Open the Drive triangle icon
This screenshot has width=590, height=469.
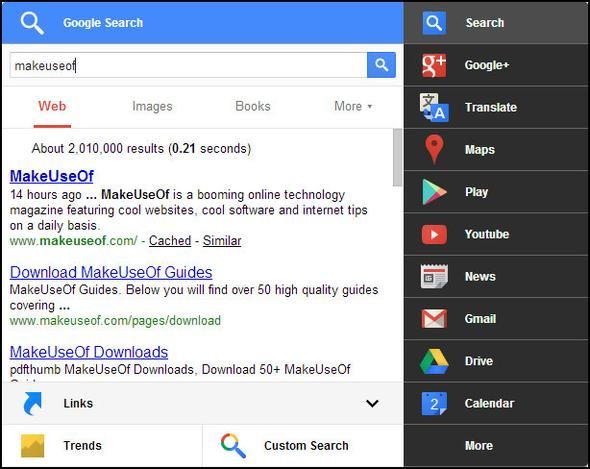point(434,361)
